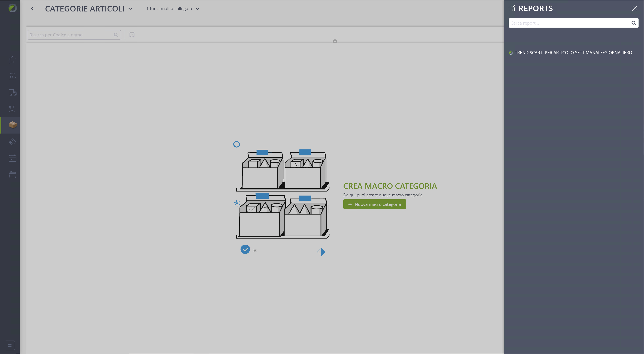
Task: Open the delivery truck sidebar icon
Action: point(12,93)
